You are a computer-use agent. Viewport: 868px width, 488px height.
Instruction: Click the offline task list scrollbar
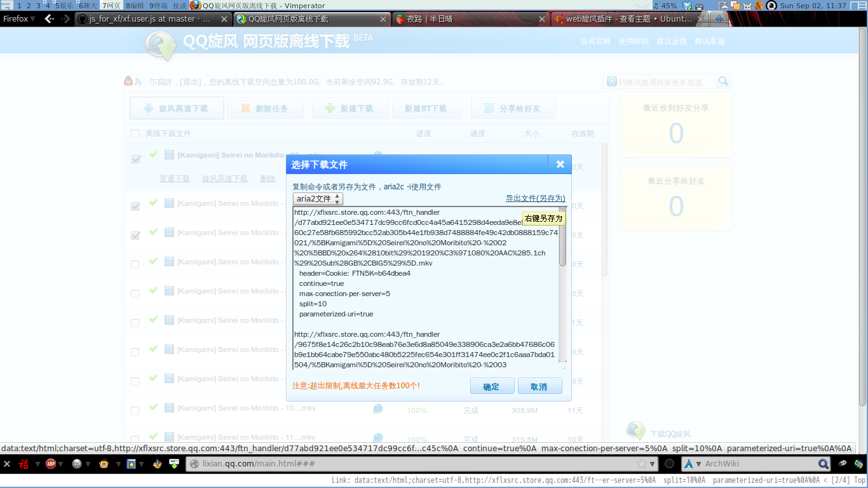click(604, 210)
